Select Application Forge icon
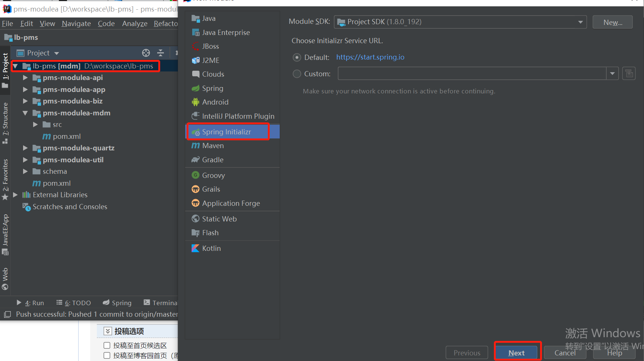The width and height of the screenshot is (644, 361). click(196, 203)
